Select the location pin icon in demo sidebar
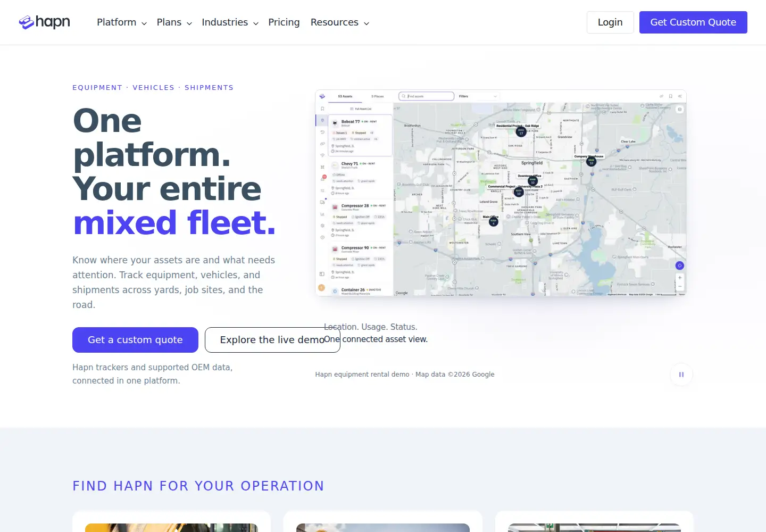The height and width of the screenshot is (532, 766). click(322, 120)
